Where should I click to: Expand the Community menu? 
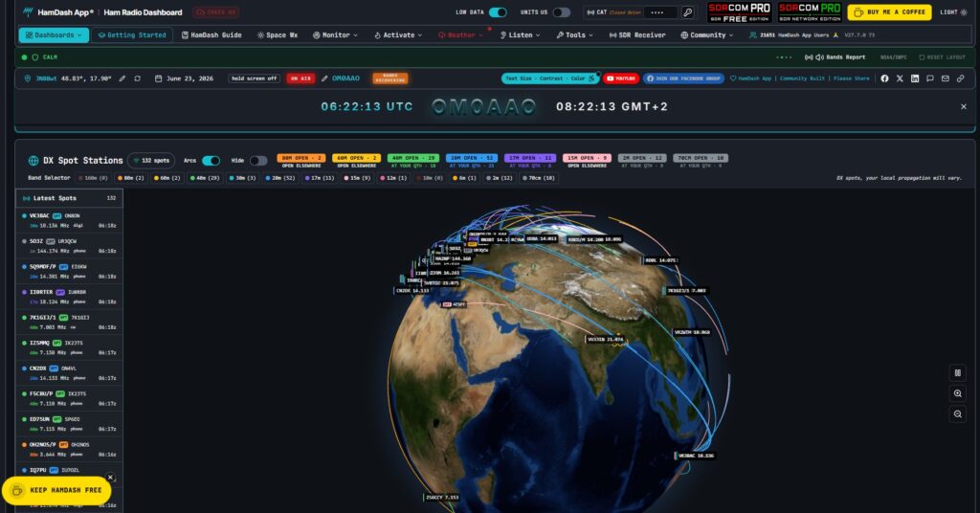coord(706,35)
